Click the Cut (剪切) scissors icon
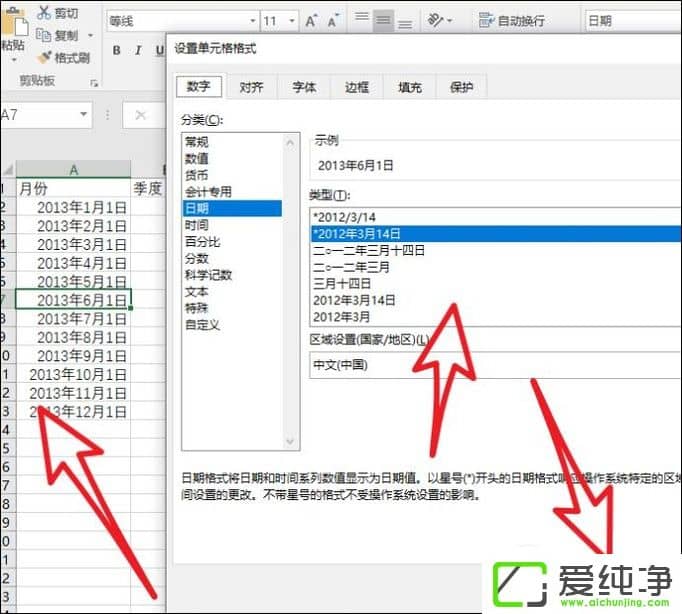The image size is (682, 614). pos(45,13)
